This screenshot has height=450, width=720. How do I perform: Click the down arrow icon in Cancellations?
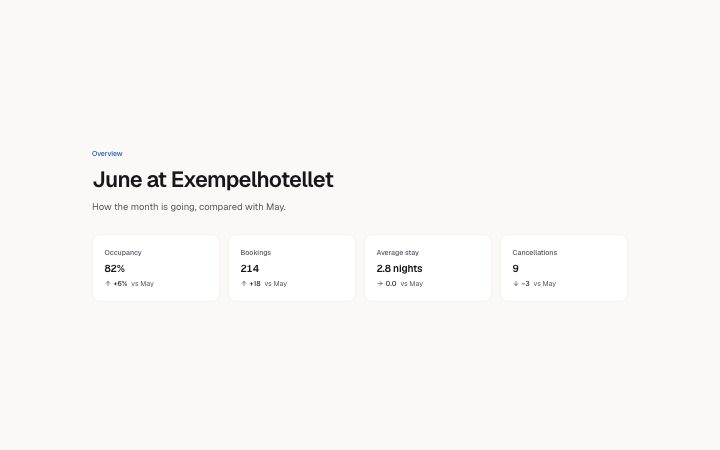click(x=516, y=284)
